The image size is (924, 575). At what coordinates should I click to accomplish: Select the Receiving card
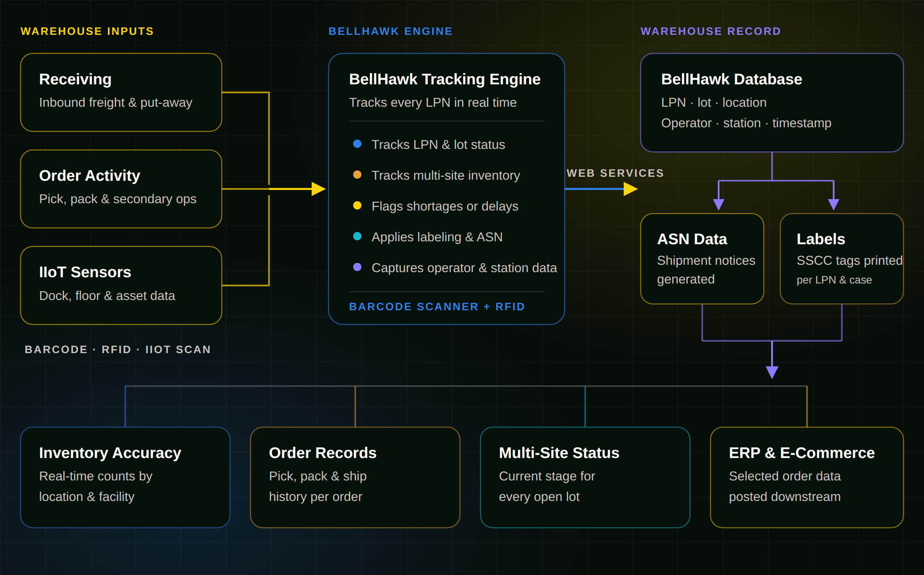(x=121, y=92)
